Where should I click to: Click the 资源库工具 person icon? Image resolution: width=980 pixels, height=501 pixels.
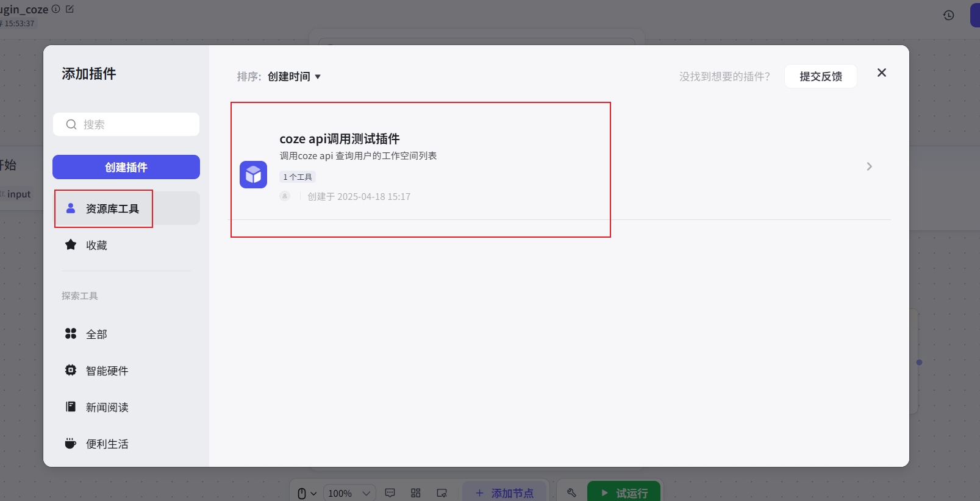click(x=71, y=208)
